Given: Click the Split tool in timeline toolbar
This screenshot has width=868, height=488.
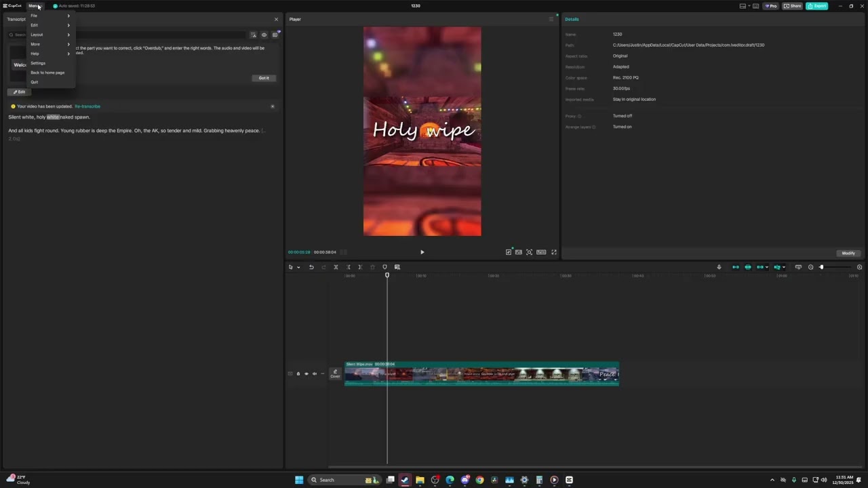Looking at the screenshot, I should (336, 267).
